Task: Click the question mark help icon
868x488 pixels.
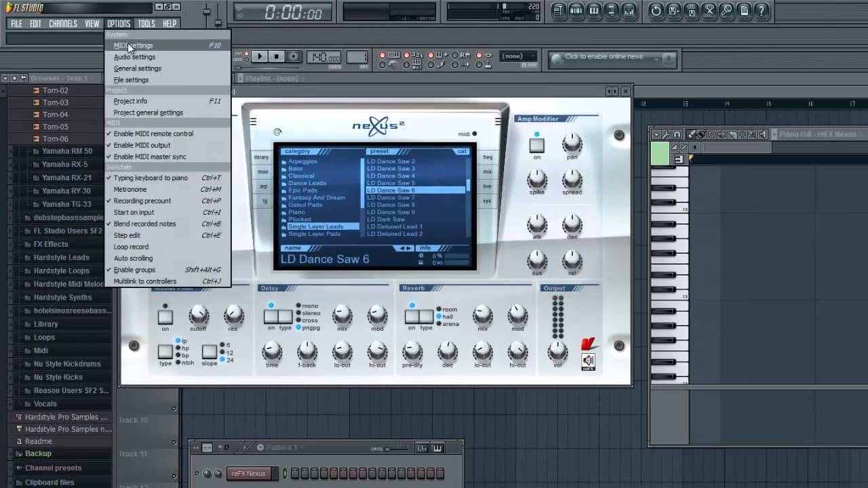Action: 761,10
